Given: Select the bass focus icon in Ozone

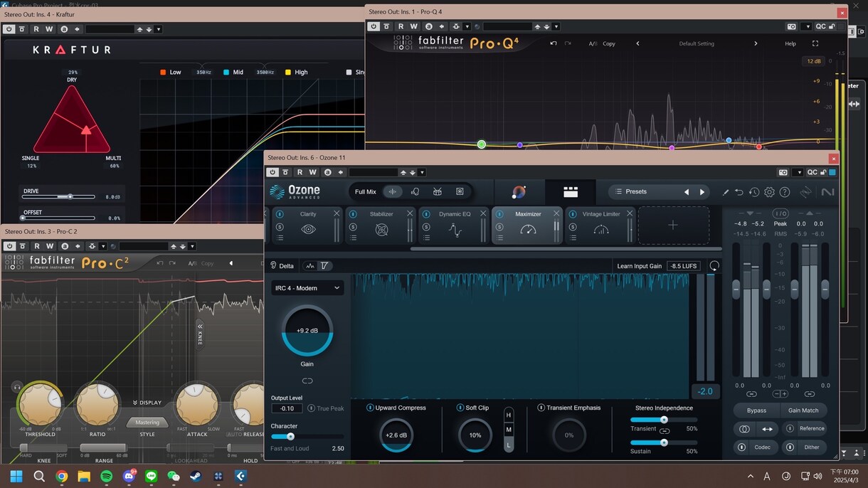Looking at the screenshot, I should [x=460, y=191].
